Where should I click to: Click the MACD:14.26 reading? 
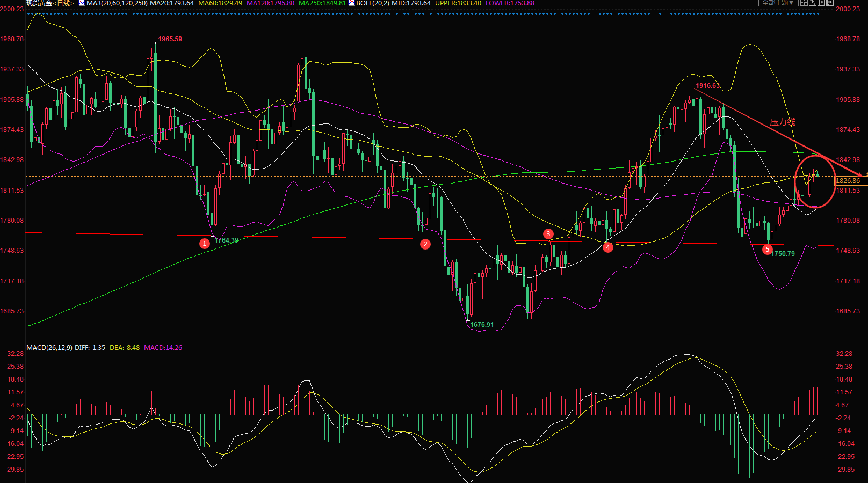(x=163, y=348)
